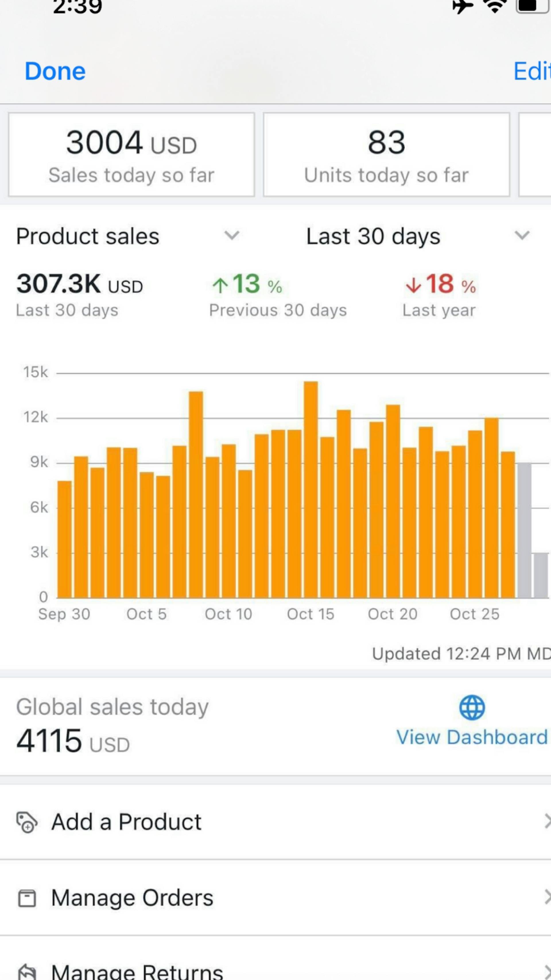Select the Units today so far card
This screenshot has height=980, width=551.
386,154
